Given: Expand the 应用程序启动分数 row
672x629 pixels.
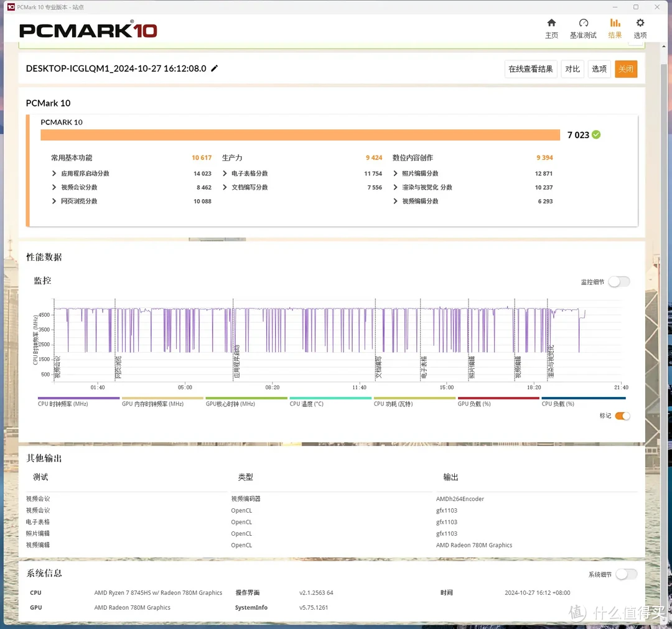Looking at the screenshot, I should (x=54, y=173).
